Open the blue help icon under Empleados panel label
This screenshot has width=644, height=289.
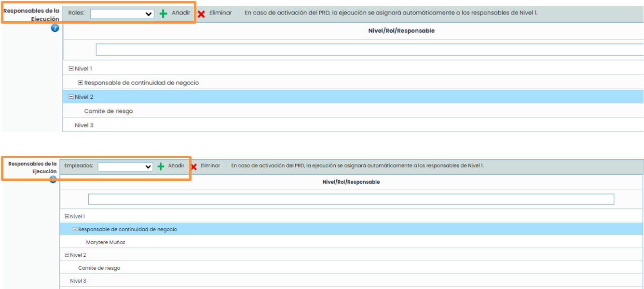[x=53, y=180]
